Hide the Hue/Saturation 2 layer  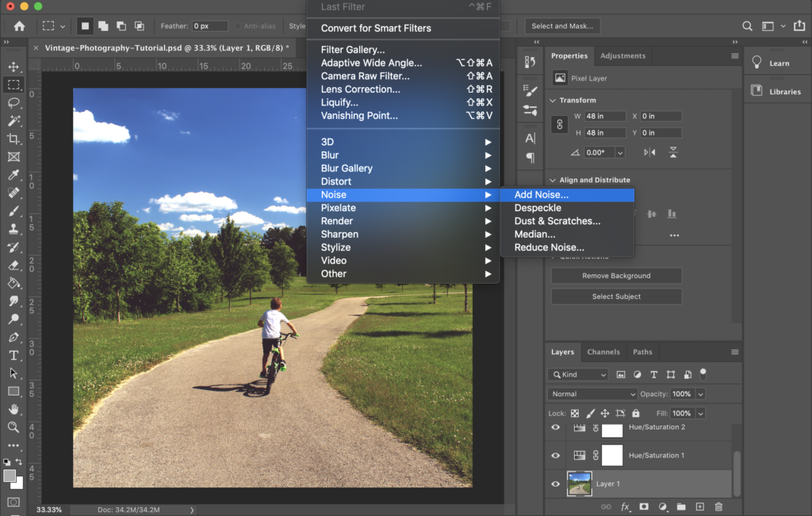pos(556,427)
